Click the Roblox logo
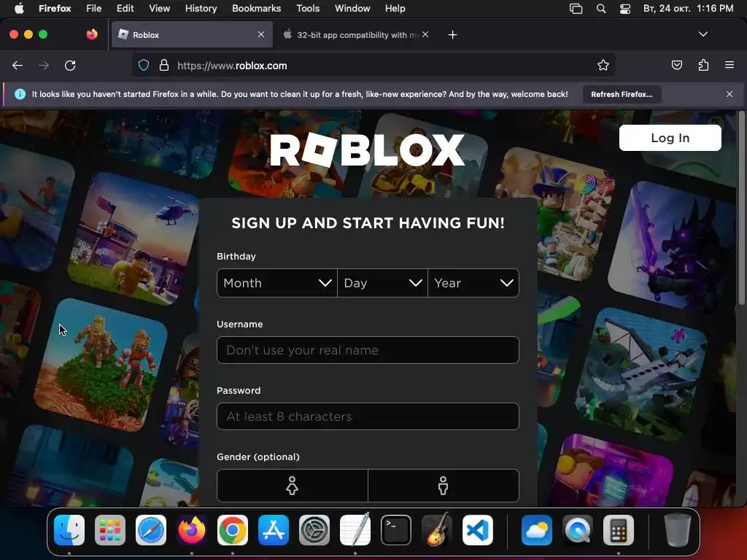 [368, 150]
